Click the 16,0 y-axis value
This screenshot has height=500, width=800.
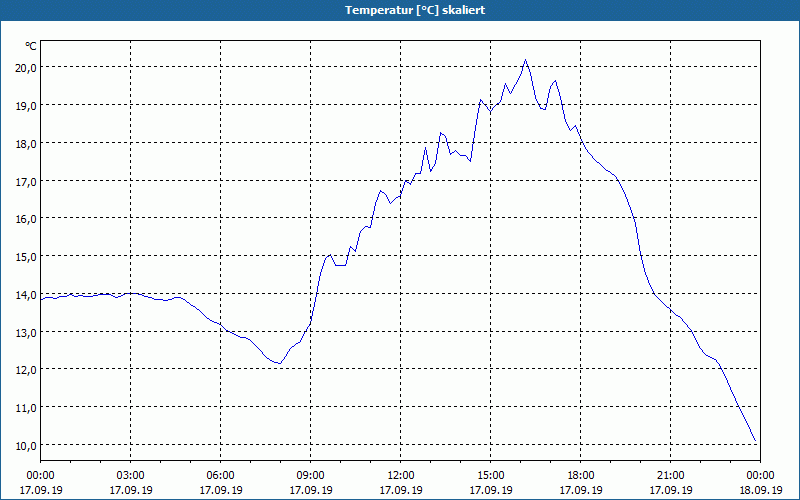click(x=26, y=219)
